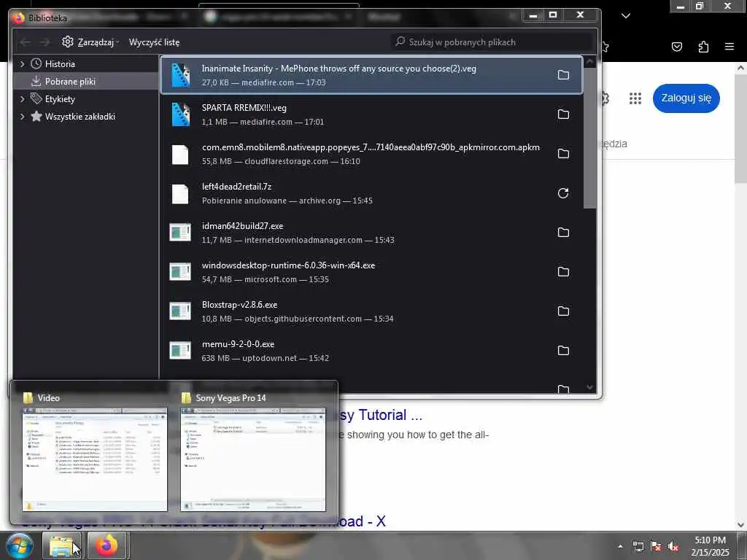Viewport: 747px width, 560px height.
Task: Click Wyczyść listę button
Action: pyautogui.click(x=155, y=42)
